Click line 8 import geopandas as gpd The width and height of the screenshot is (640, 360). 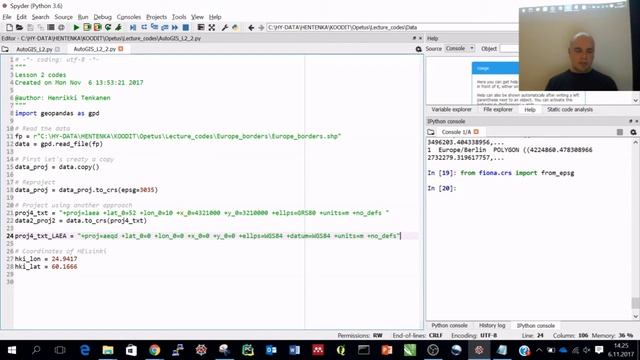point(57,113)
